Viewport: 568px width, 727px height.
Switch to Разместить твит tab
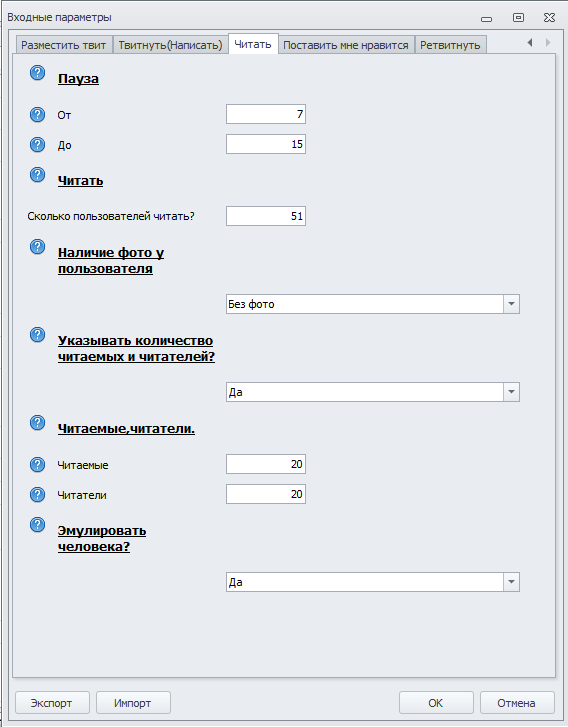(x=64, y=45)
